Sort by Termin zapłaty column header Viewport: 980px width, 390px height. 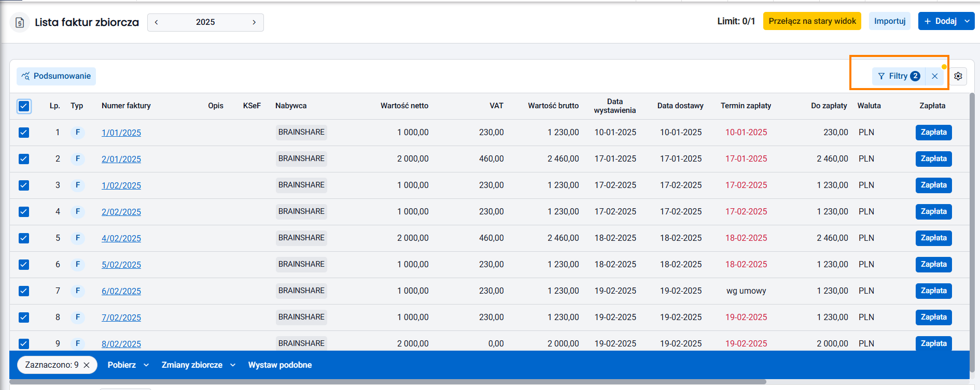click(746, 106)
